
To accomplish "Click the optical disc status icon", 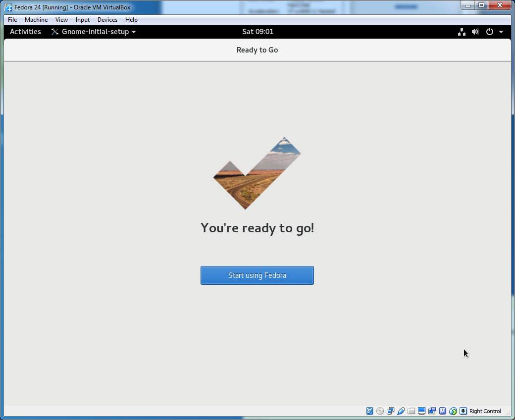I will [380, 411].
